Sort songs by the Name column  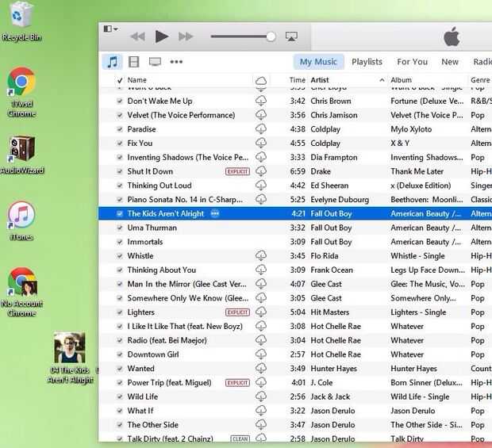tap(136, 80)
